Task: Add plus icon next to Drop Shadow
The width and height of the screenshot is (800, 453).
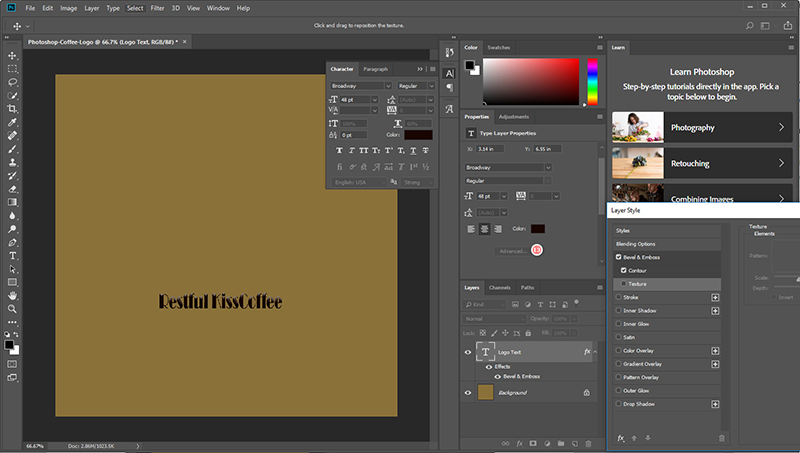Action: (x=715, y=403)
